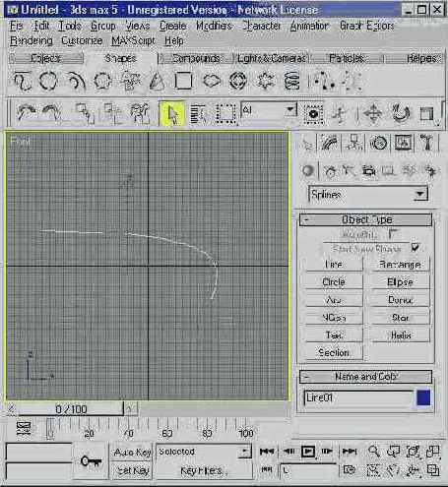Jump to the animation start frame
The image size is (448, 487).
[x=267, y=452]
